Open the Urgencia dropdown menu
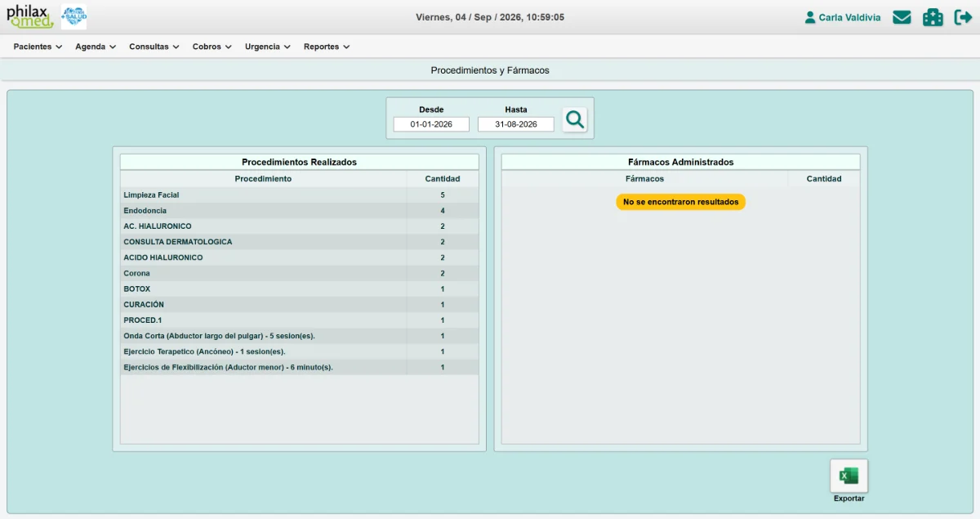The image size is (980, 519). (268, 47)
